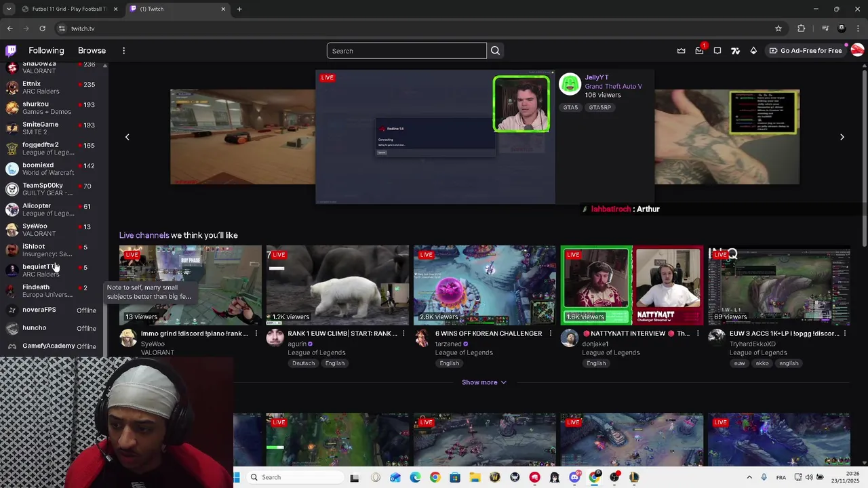
Task: Open agurin channel avatar
Action: [275, 338]
